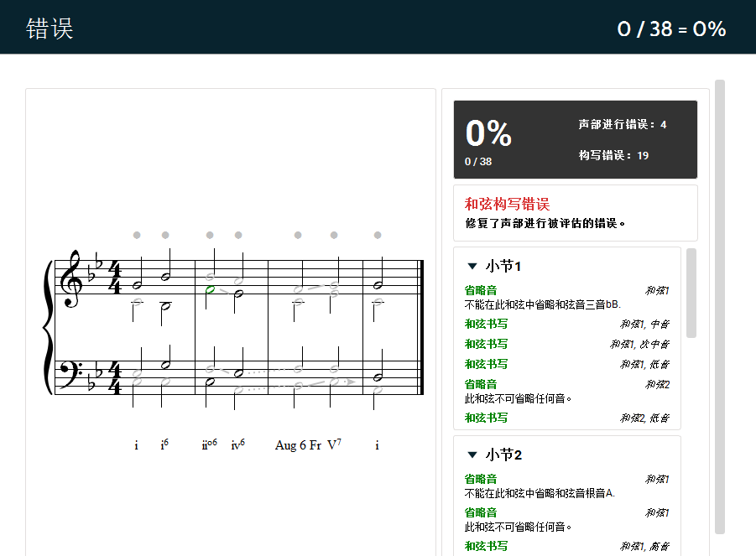Viewport: 756px width, 556px height.
Task: Click the ii°6 chord label
Action: click(209, 444)
